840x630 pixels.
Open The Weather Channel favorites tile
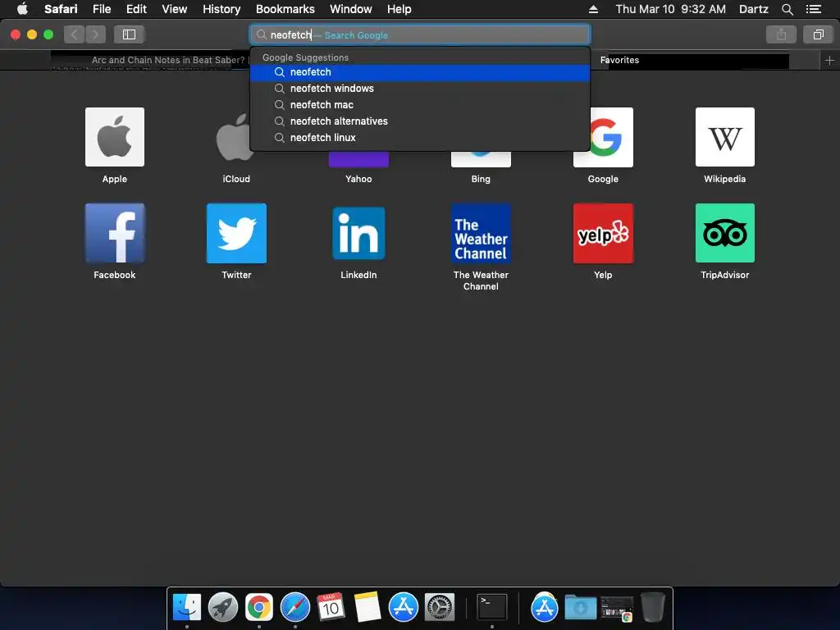click(481, 233)
